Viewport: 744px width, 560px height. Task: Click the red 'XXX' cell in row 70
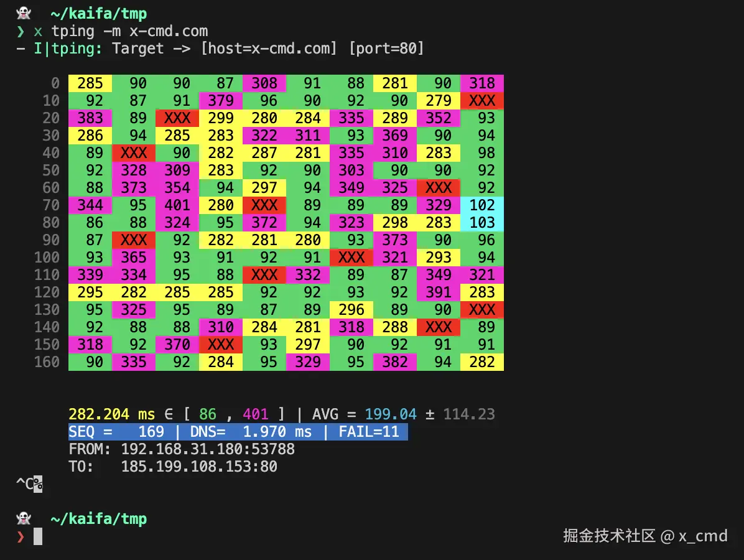[x=264, y=205]
